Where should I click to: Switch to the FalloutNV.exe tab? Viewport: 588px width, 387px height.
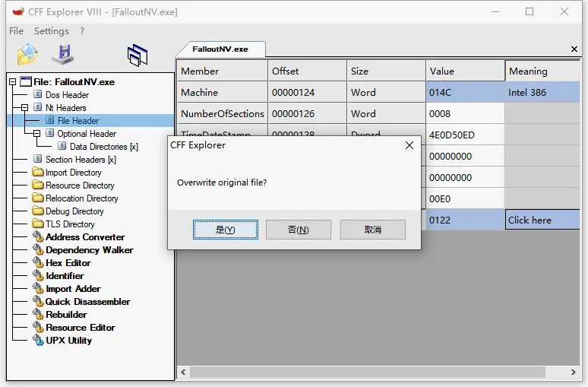click(220, 49)
